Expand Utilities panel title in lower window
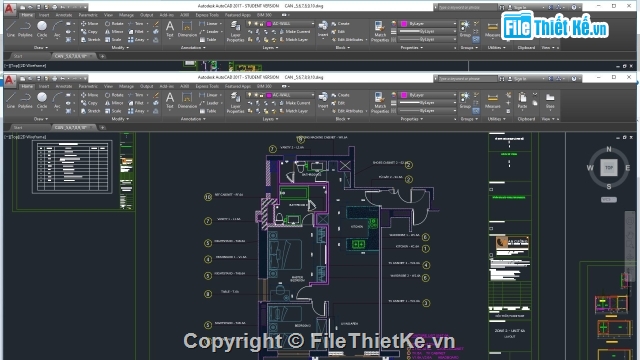The height and width of the screenshot is (360, 640). point(496,119)
